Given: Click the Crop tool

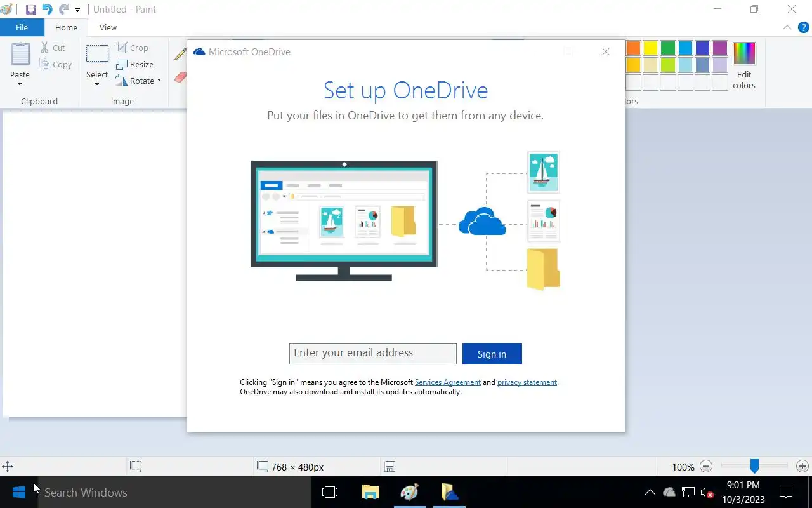Looking at the screenshot, I should (x=132, y=48).
